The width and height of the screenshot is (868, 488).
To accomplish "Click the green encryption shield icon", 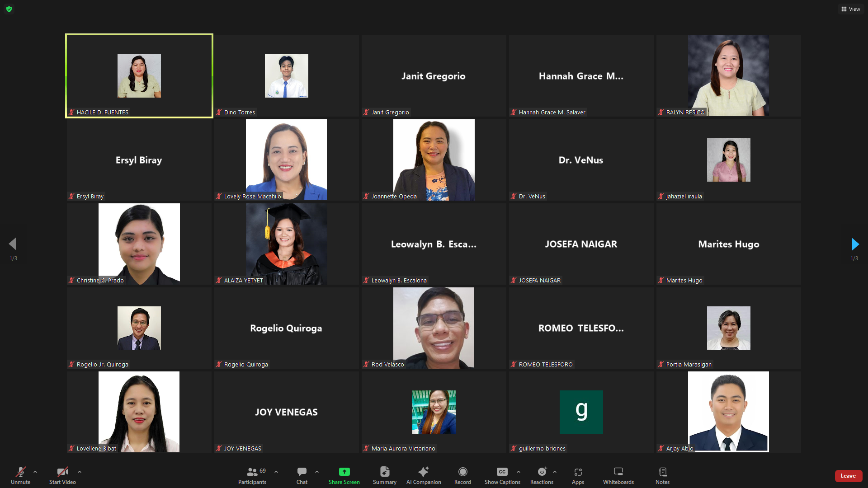I will pyautogui.click(x=9, y=9).
